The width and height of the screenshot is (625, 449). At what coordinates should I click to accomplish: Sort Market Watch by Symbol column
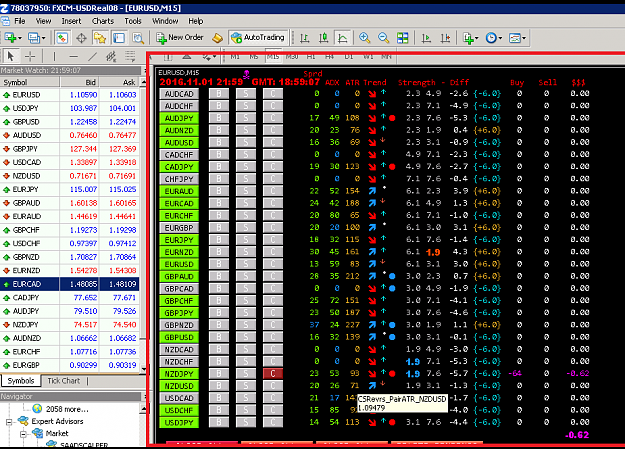30,82
